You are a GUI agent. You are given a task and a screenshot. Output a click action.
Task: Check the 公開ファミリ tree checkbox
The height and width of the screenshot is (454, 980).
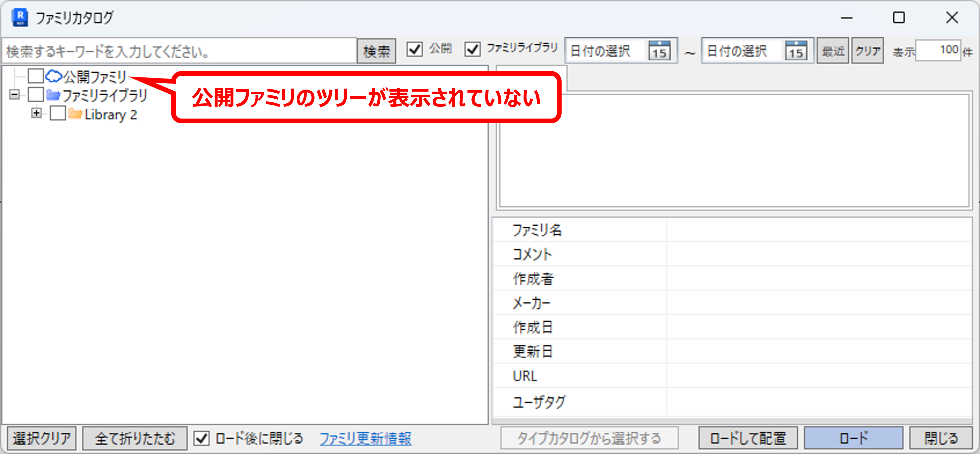click(36, 76)
